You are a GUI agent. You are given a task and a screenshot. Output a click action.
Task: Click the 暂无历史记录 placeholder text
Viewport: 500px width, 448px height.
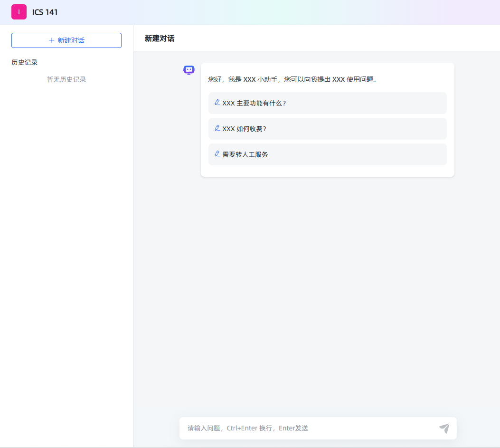point(66,79)
